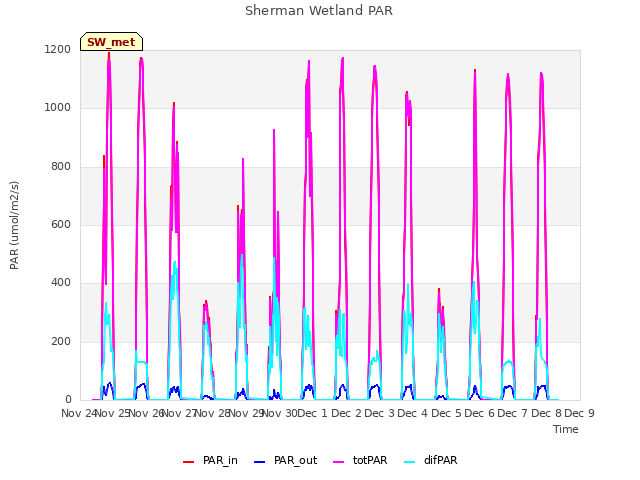The width and height of the screenshot is (640, 480).
Task: Click the 1200 y-axis tick label
Action: tap(58, 49)
